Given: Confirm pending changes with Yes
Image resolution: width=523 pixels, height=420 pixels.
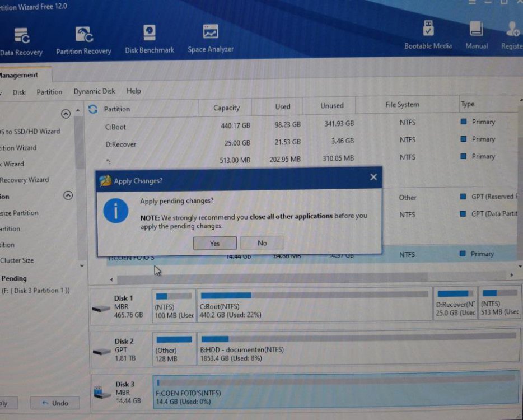Looking at the screenshot, I should [x=214, y=244].
